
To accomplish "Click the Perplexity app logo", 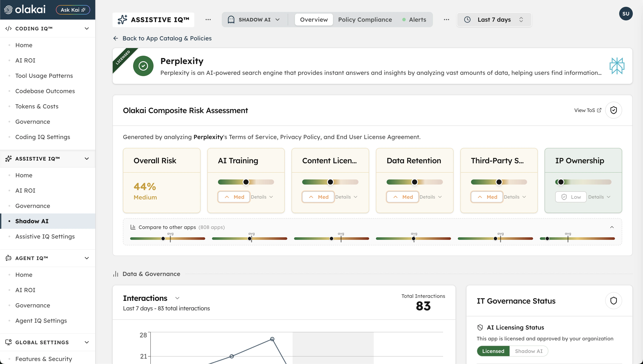I will click(x=617, y=66).
